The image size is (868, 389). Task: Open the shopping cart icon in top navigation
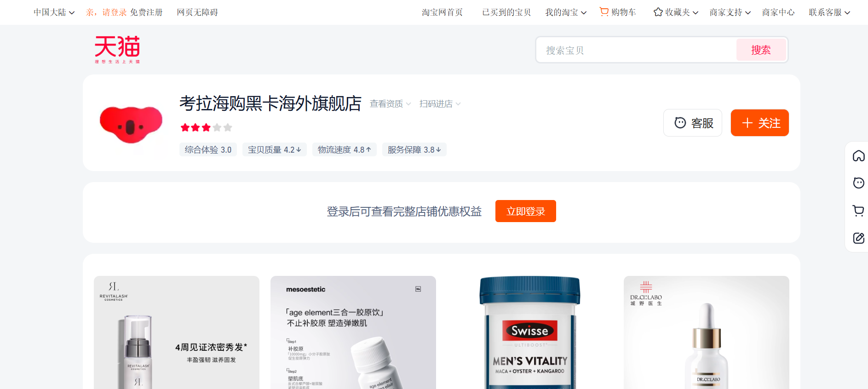click(x=604, y=11)
